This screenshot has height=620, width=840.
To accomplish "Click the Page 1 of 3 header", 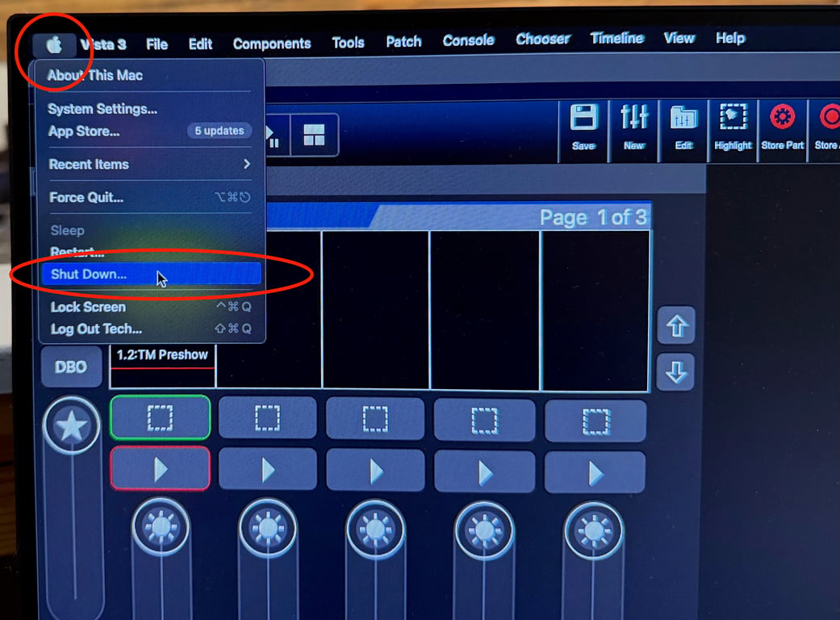I will (x=593, y=217).
